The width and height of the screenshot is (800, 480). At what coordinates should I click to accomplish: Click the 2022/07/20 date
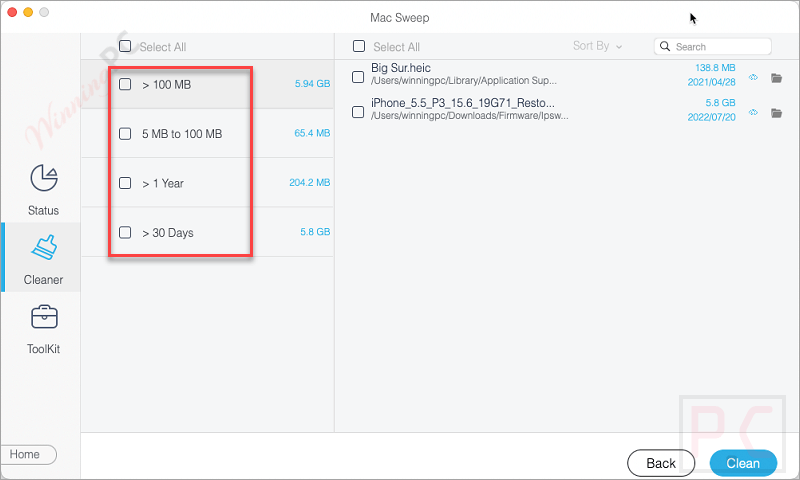click(x=711, y=117)
